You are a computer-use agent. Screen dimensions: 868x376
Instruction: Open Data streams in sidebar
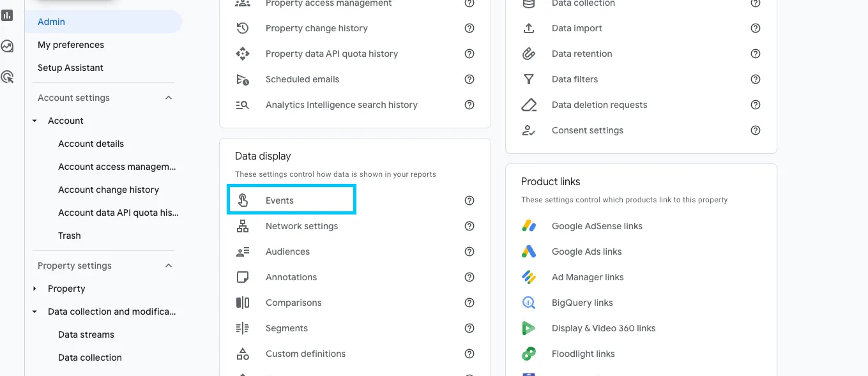(86, 335)
